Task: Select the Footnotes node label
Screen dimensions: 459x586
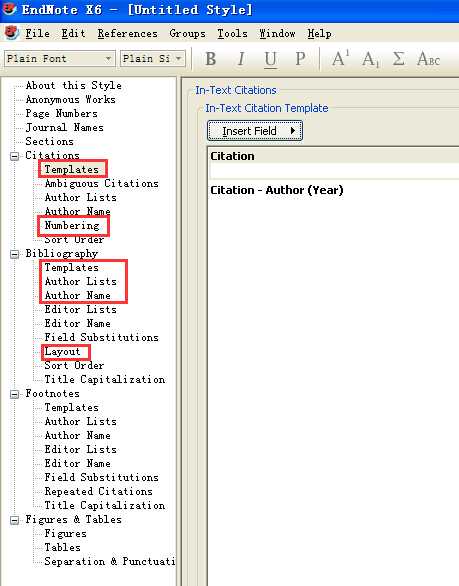Action: 52,394
